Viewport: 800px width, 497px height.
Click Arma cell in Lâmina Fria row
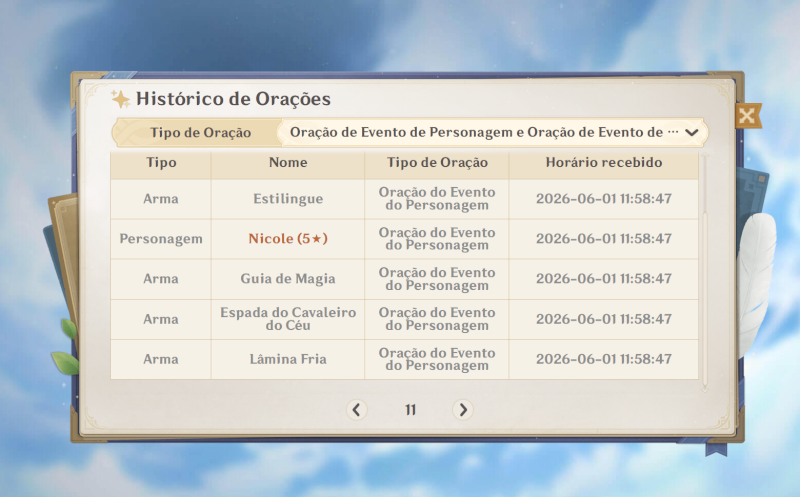pos(161,359)
